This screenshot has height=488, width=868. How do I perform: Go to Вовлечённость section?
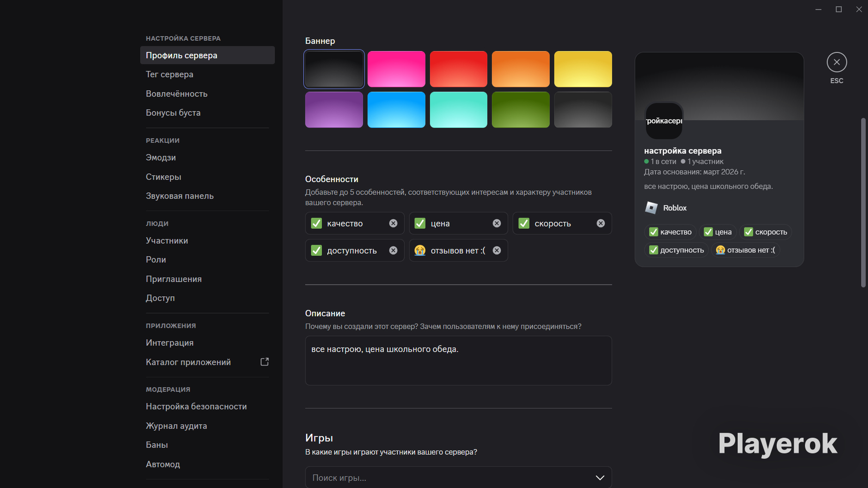(x=207, y=94)
